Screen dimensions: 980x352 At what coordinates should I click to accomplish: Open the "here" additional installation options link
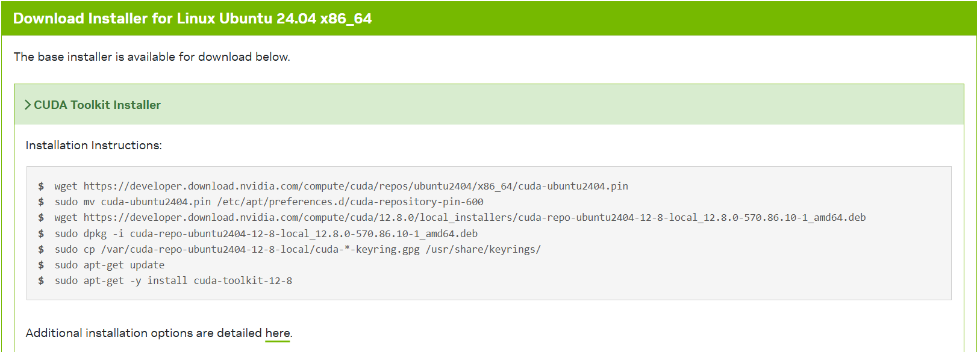[x=277, y=333]
